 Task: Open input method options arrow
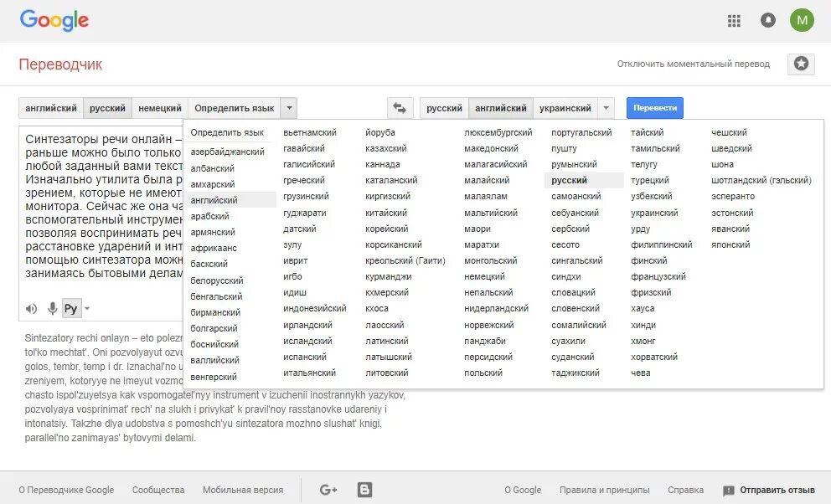click(87, 309)
